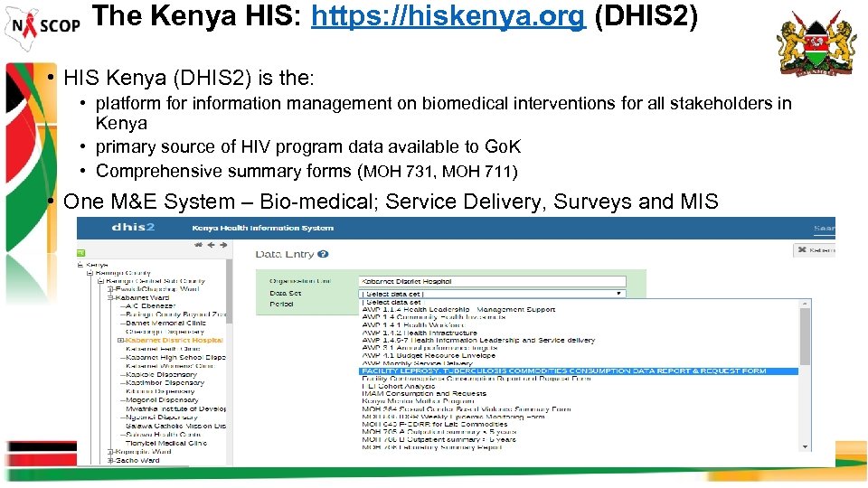Select Mwatnka Institute of Development facility
This screenshot has width=868, height=488.
click(x=175, y=408)
